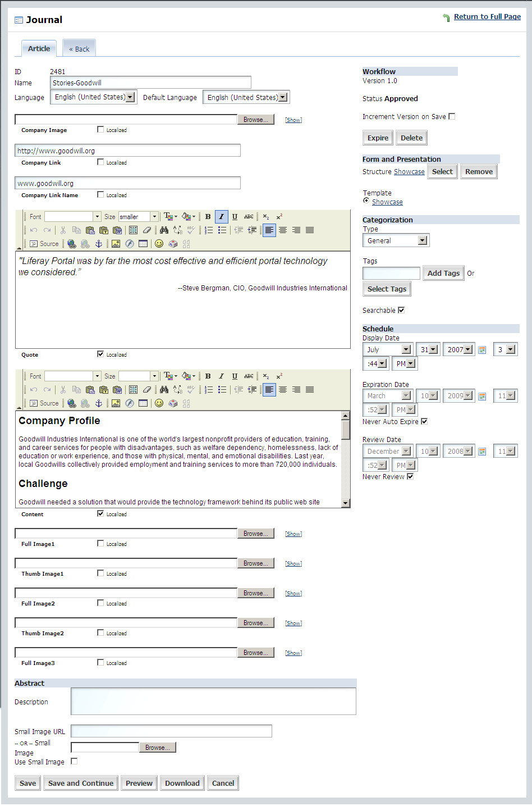
Task: Open Find binoculars in the Quote editor
Action: pyautogui.click(x=164, y=230)
